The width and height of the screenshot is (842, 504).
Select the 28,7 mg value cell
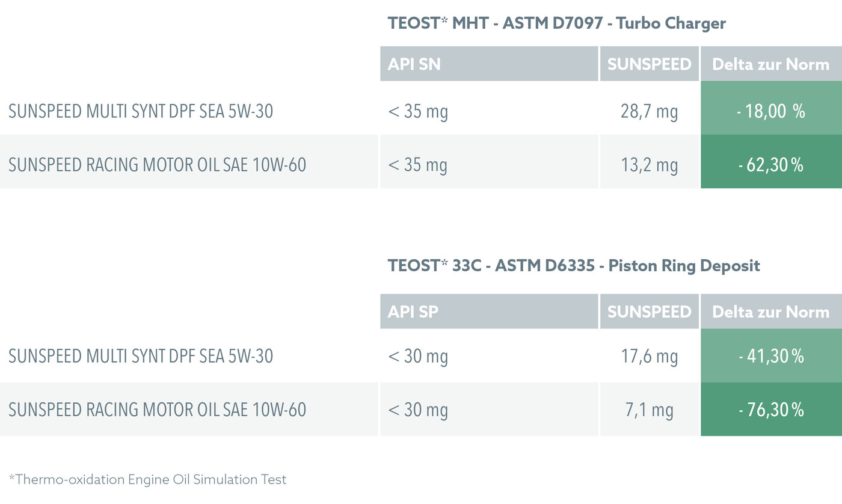coord(649,111)
